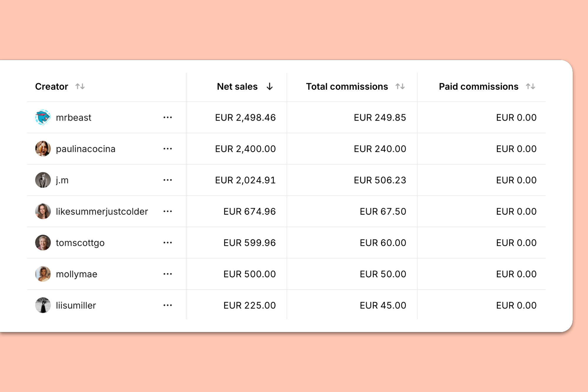The image size is (588, 392).
Task: Open more options for tomscottgo
Action: pos(168,243)
